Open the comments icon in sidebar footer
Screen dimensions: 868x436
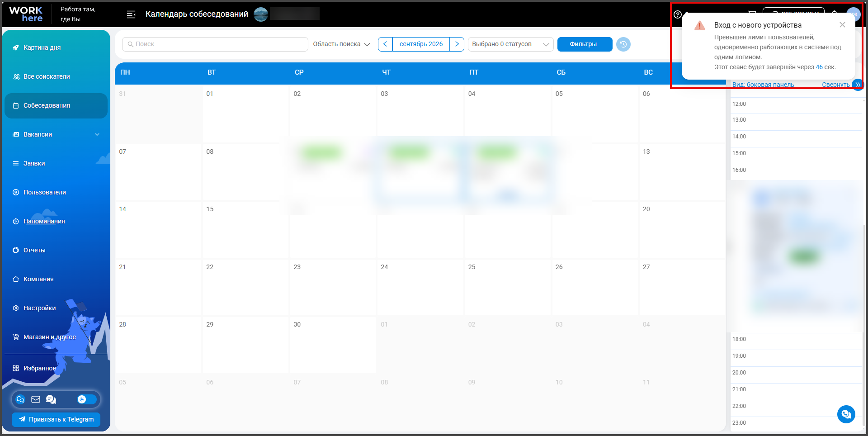click(x=51, y=399)
